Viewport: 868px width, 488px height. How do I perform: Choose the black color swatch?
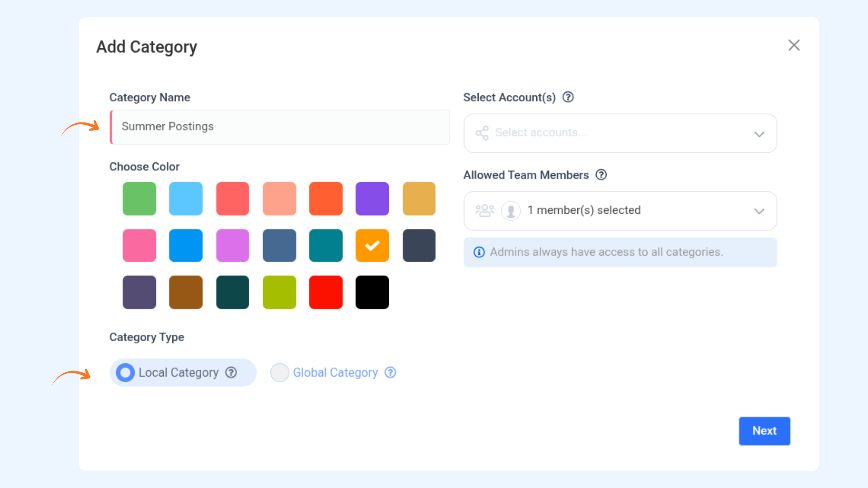click(x=372, y=292)
